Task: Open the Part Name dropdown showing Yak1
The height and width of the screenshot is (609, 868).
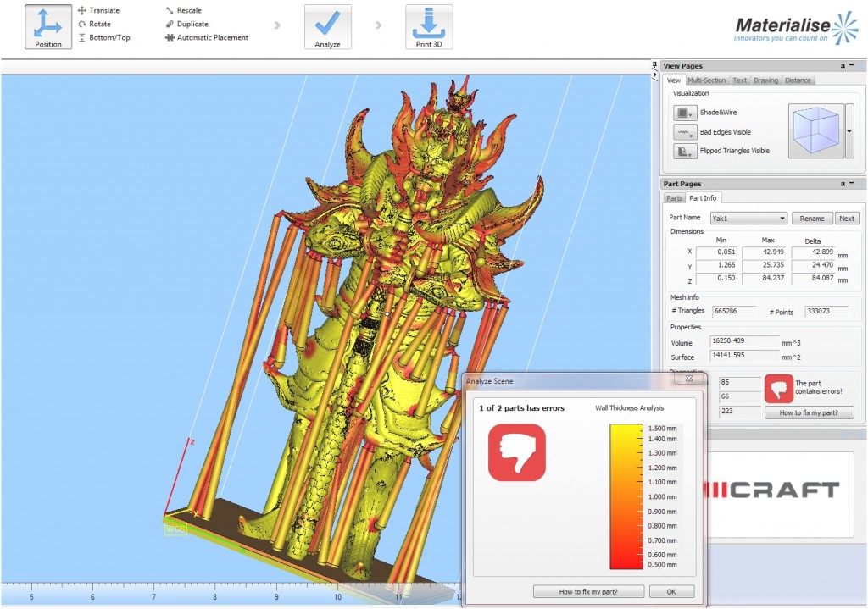Action: (x=748, y=219)
